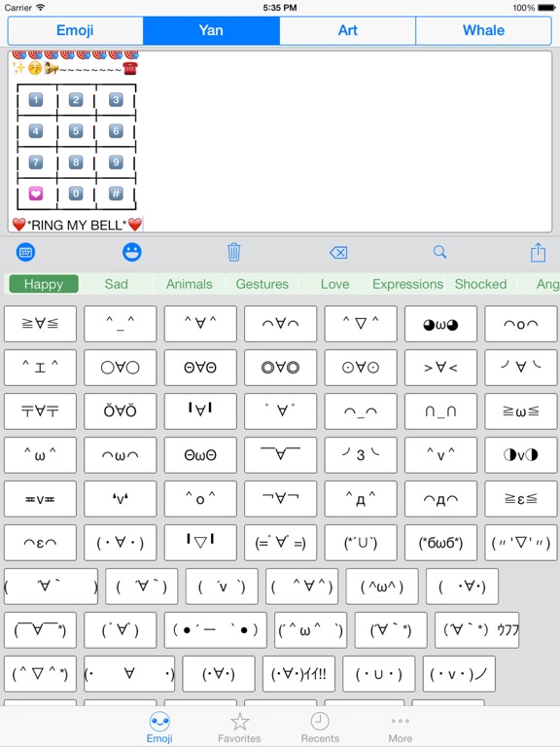This screenshot has width=560, height=747.
Task: Insert the (・∪・) emoticon
Action: click(x=378, y=674)
